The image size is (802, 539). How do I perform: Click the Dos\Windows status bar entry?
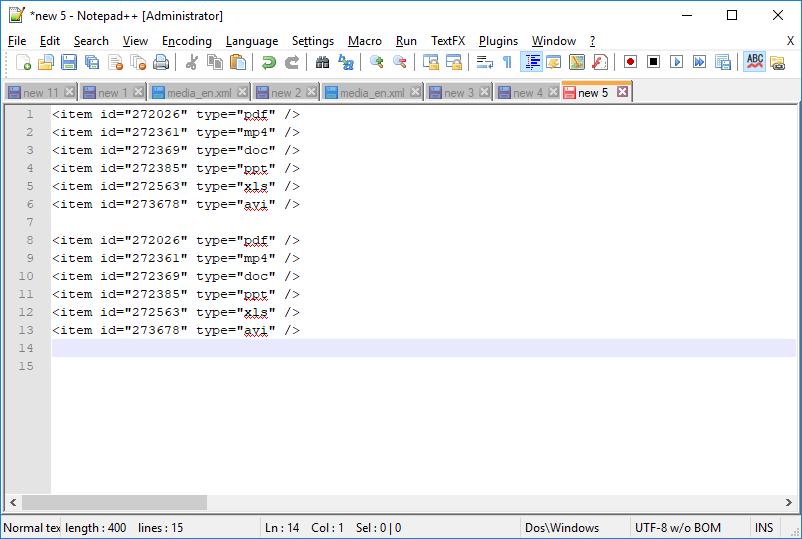tap(562, 528)
